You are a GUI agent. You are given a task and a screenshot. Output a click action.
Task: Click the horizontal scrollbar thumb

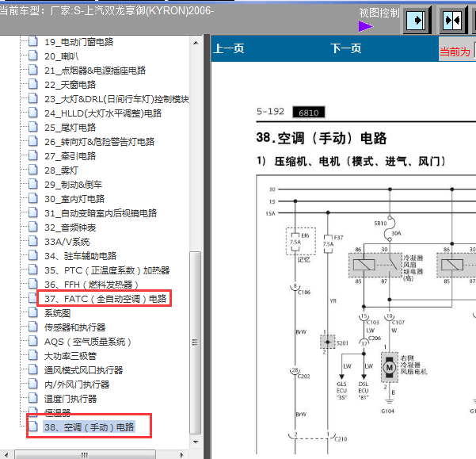point(85,455)
